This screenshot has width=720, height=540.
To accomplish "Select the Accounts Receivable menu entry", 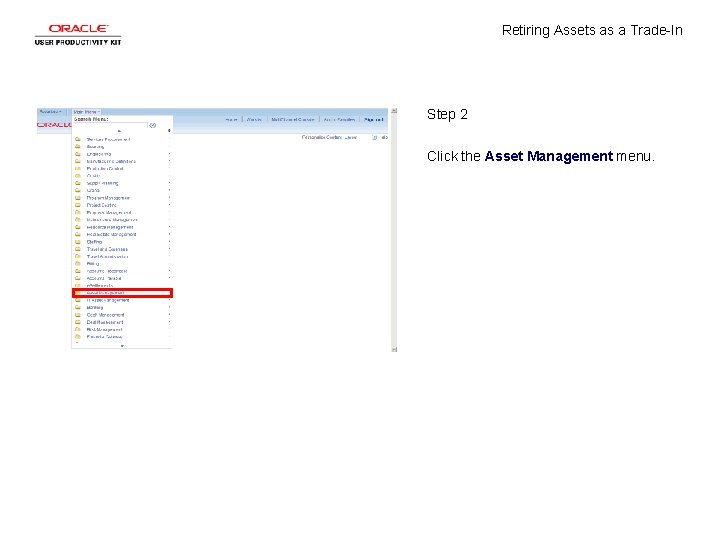I will pos(107,271).
